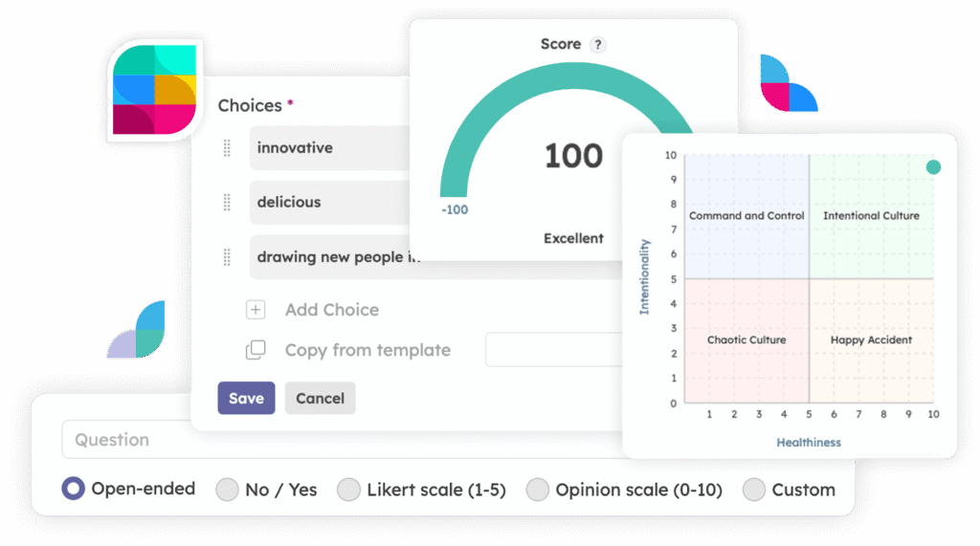Choose the Opinion scale (0-10) option
Image resolution: width=980 pixels, height=546 pixels.
pos(537,490)
